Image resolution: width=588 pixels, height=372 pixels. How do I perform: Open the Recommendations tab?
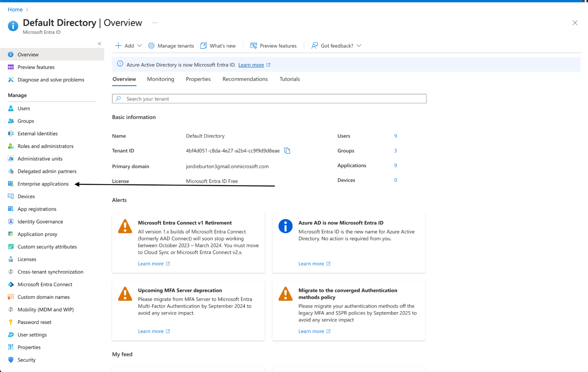click(245, 79)
